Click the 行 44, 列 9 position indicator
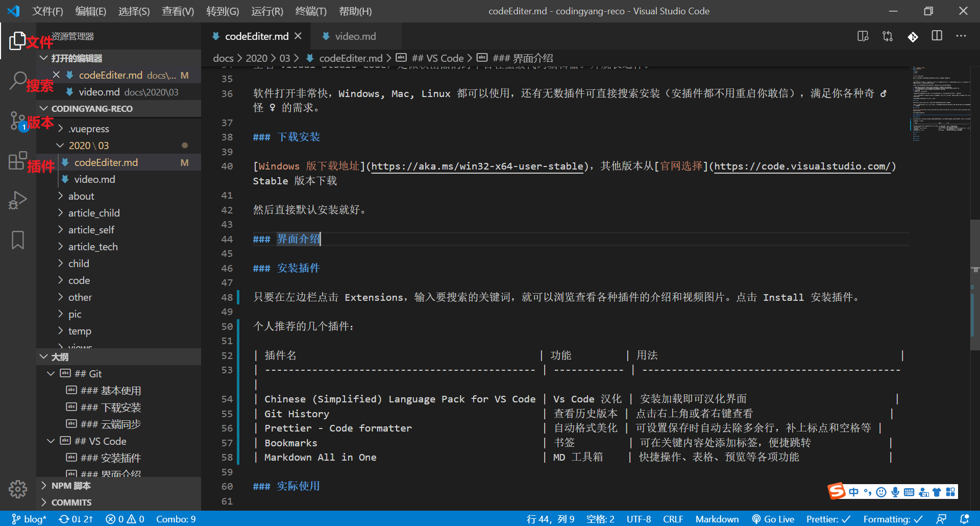 point(550,519)
